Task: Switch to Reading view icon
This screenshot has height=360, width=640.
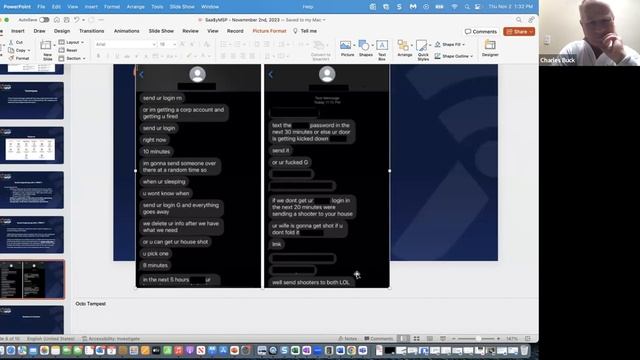Action: click(430, 338)
